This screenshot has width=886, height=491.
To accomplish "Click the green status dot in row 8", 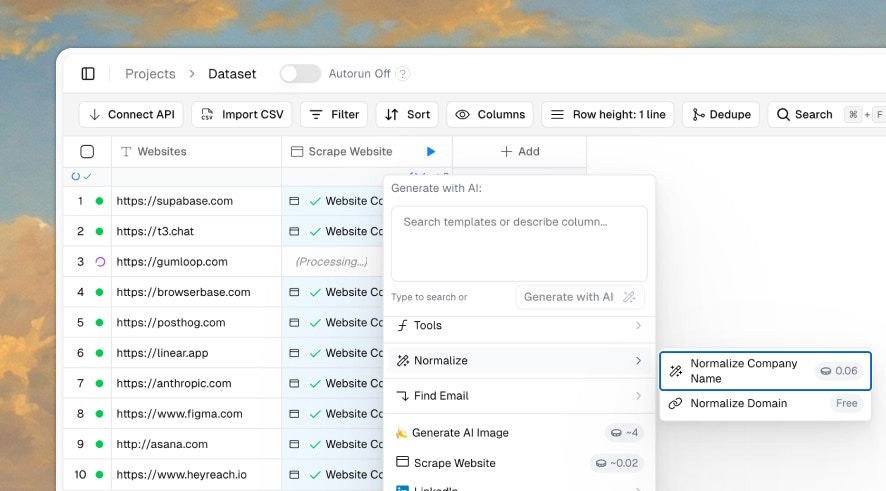I will click(99, 414).
